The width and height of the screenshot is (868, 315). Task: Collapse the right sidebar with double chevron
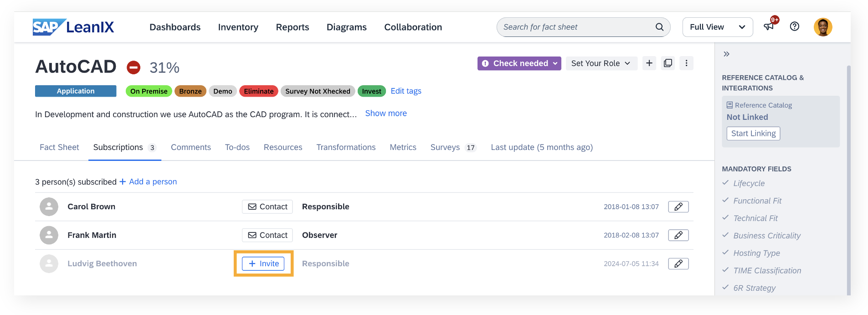point(727,54)
